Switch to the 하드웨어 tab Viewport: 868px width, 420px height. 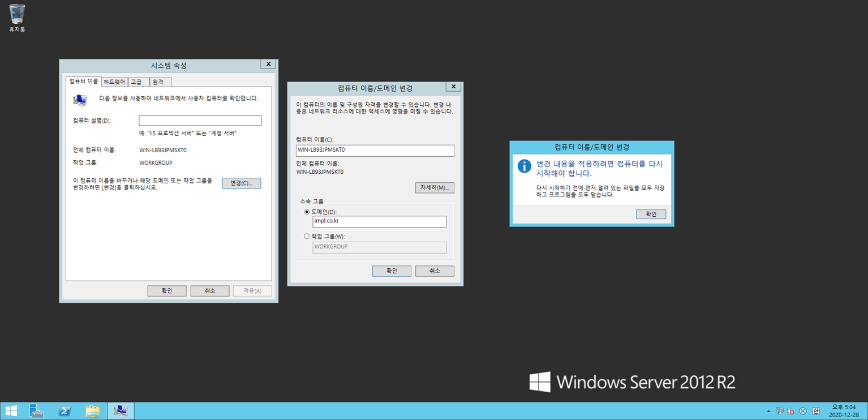tap(114, 82)
